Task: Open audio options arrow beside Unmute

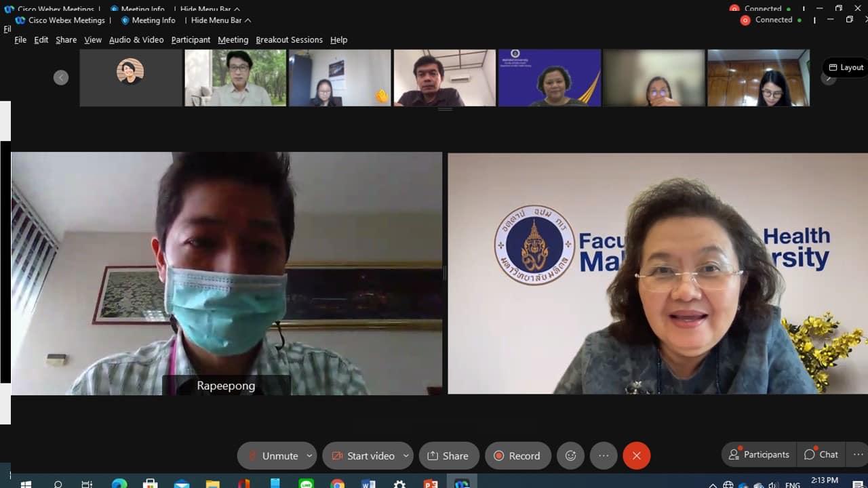Action: [x=310, y=455]
